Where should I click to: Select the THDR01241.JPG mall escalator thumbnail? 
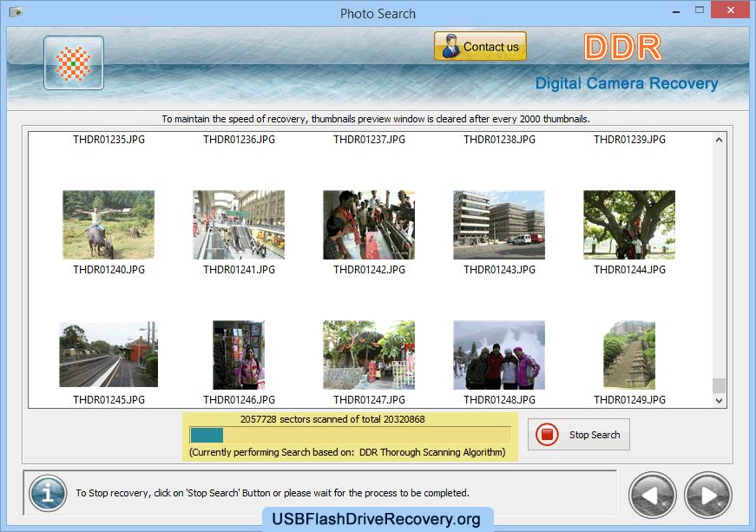pyautogui.click(x=239, y=225)
